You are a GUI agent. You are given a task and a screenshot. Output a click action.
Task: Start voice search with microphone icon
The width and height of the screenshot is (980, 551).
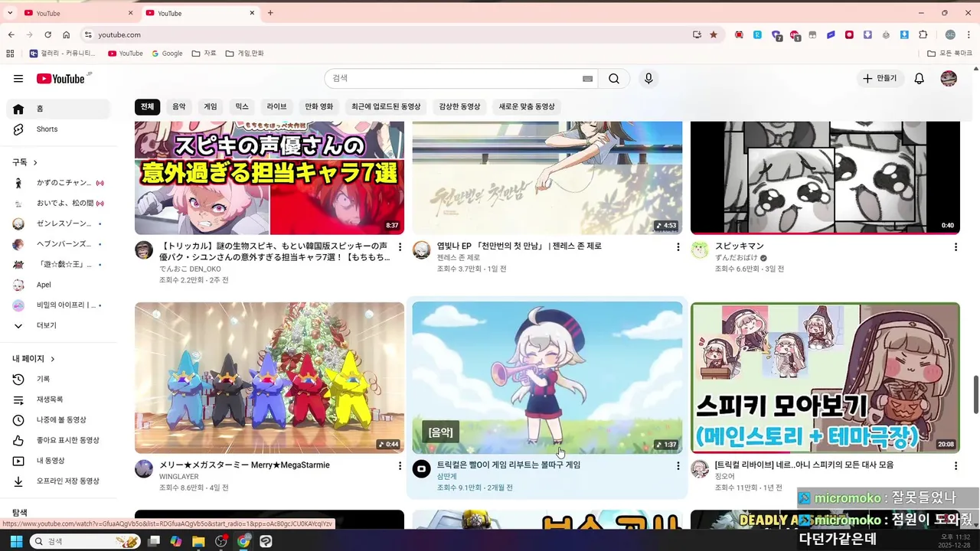pos(648,79)
